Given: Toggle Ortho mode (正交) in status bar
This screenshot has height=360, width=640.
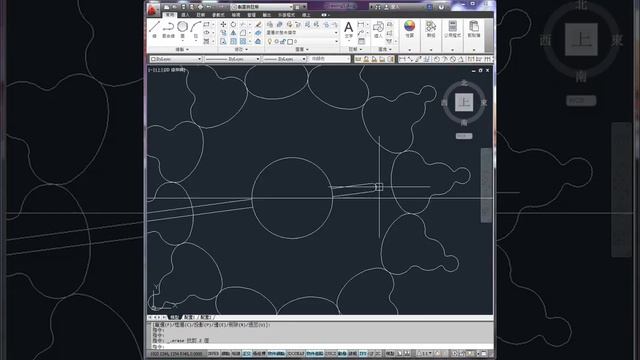Looking at the screenshot, I should pyautogui.click(x=247, y=353).
